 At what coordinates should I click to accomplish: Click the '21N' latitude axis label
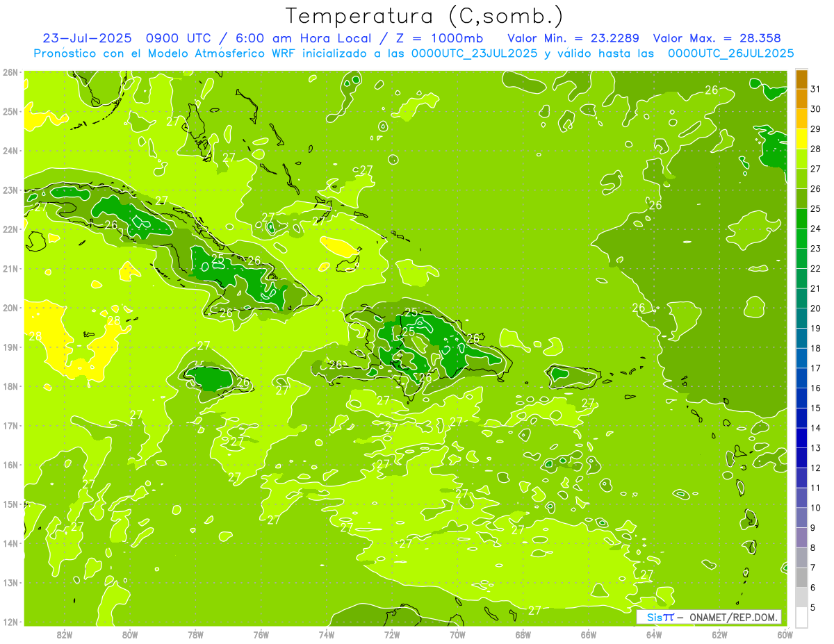(10, 268)
